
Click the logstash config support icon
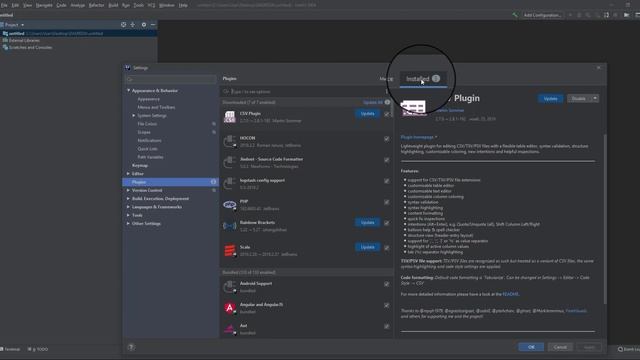(230, 184)
